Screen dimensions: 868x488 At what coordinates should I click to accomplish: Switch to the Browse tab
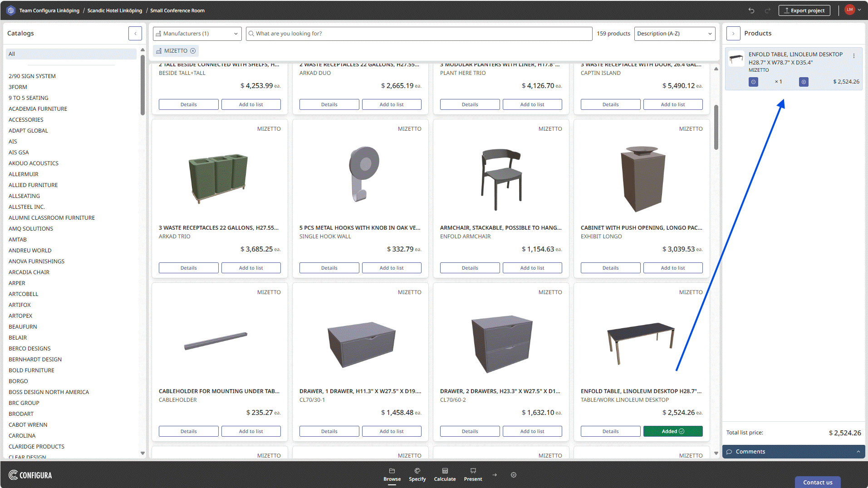coord(392,475)
